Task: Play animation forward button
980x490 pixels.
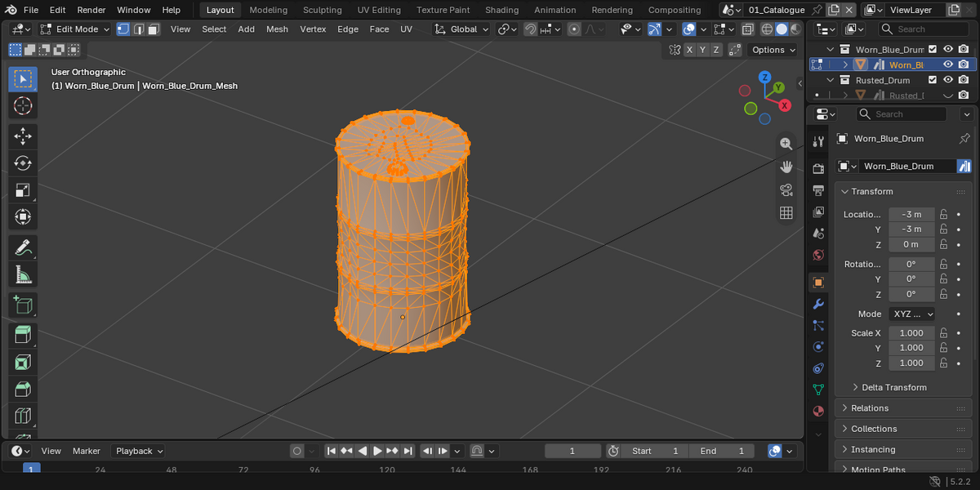Action: pyautogui.click(x=377, y=451)
